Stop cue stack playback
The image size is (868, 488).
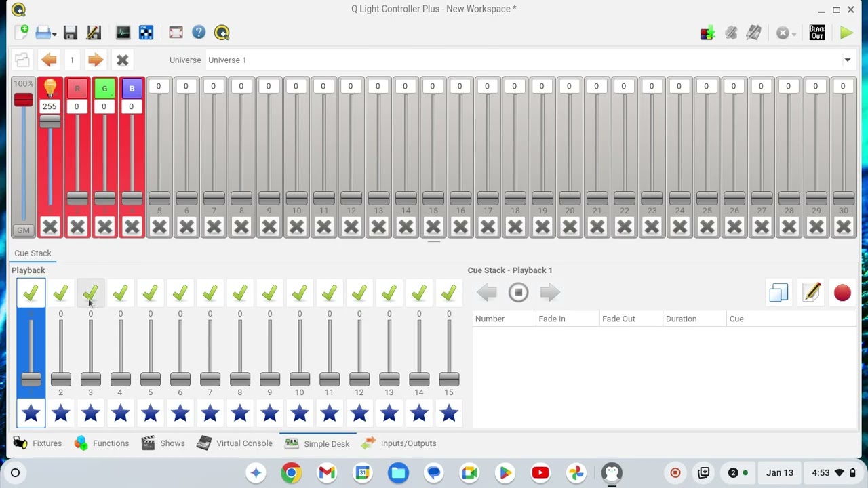click(x=518, y=293)
